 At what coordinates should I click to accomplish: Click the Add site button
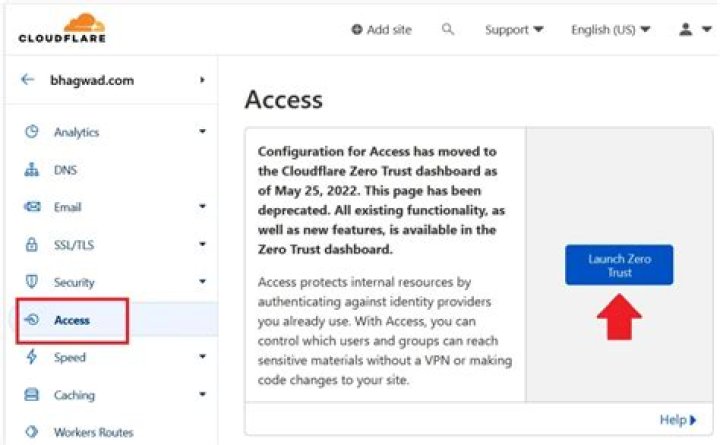(381, 30)
